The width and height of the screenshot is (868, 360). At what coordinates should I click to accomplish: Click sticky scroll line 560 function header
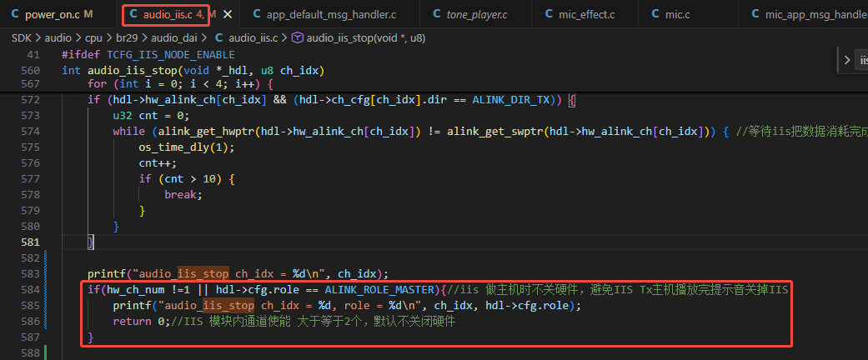pyautogui.click(x=193, y=70)
